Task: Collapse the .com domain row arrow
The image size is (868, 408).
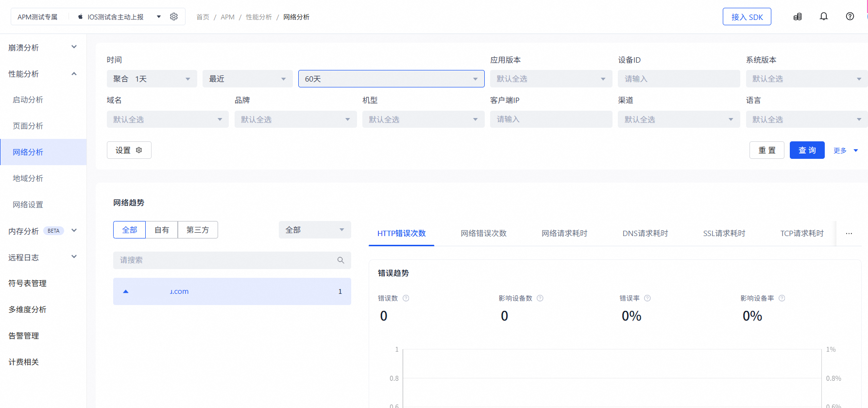Action: 126,291
